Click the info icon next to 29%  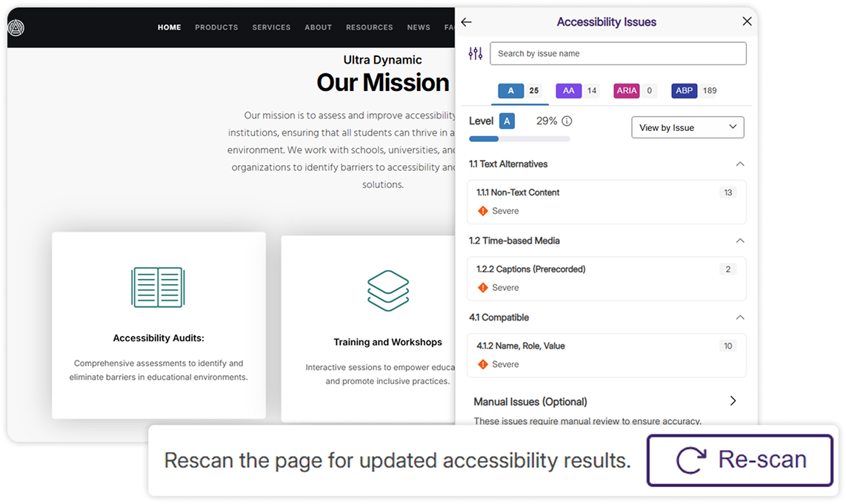pyautogui.click(x=567, y=121)
